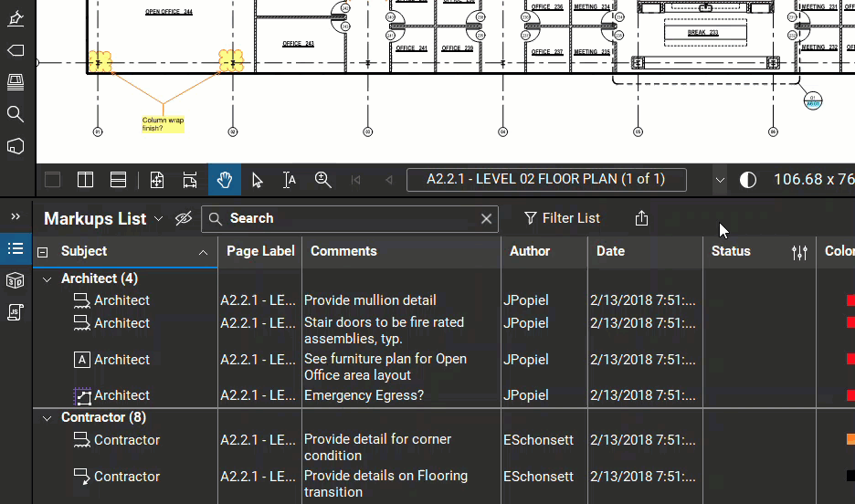Click the Column wrap finish? note
Image resolution: width=855 pixels, height=504 pixels.
163,124
